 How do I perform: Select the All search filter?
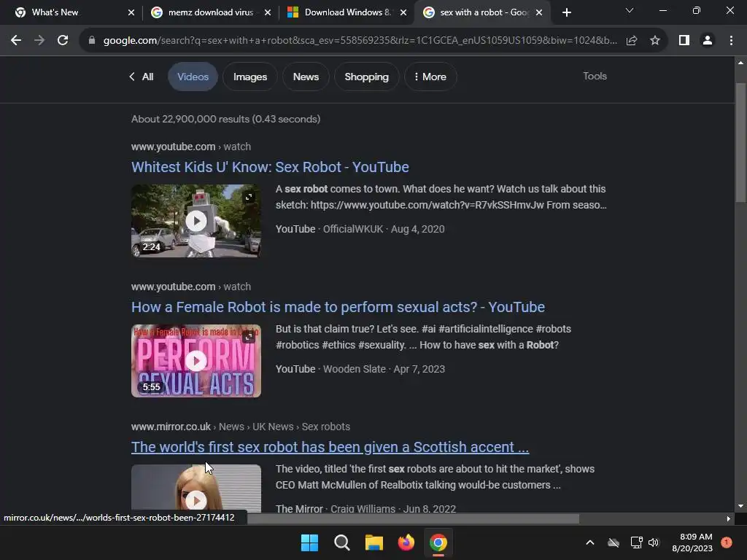pyautogui.click(x=142, y=77)
